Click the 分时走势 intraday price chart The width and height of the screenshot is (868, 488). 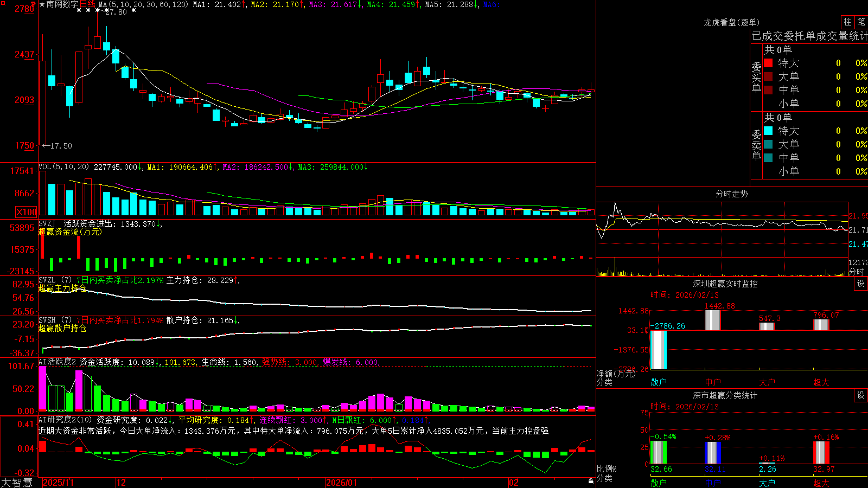[x=722, y=229]
